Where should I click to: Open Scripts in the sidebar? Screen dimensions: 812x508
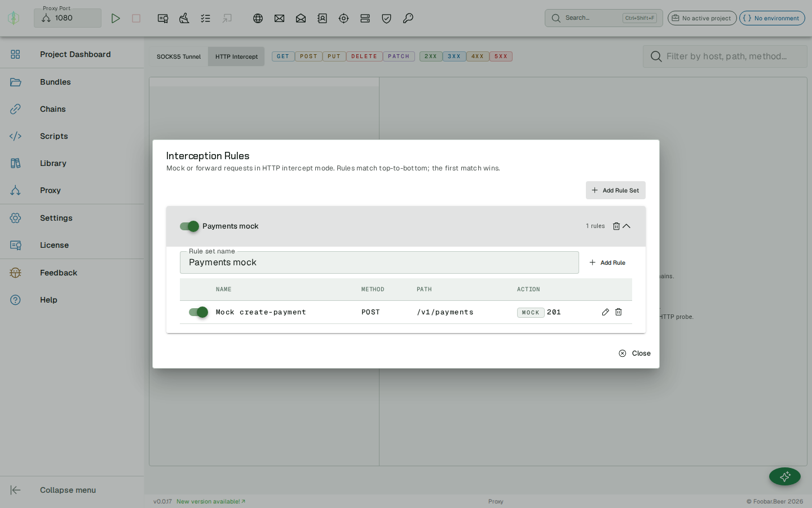pyautogui.click(x=72, y=136)
